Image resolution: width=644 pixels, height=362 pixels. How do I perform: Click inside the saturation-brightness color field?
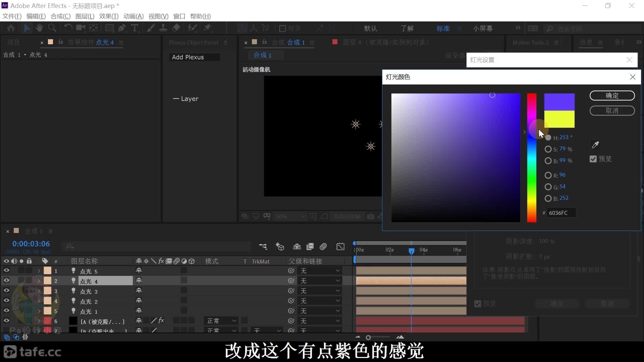click(455, 158)
